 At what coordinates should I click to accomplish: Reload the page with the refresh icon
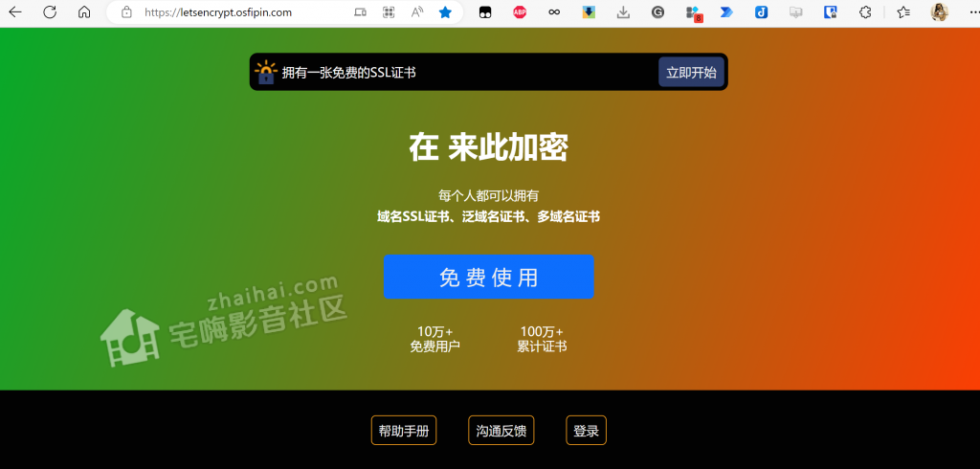[x=50, y=11]
